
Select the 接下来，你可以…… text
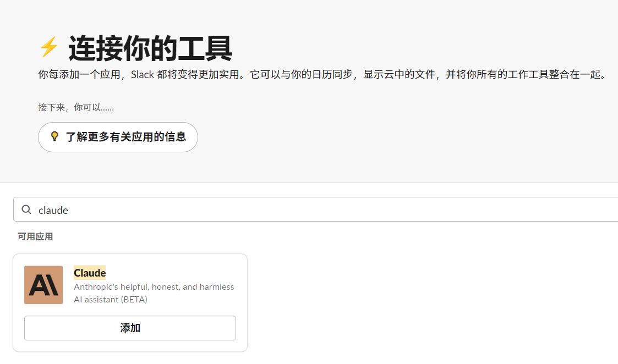76,108
